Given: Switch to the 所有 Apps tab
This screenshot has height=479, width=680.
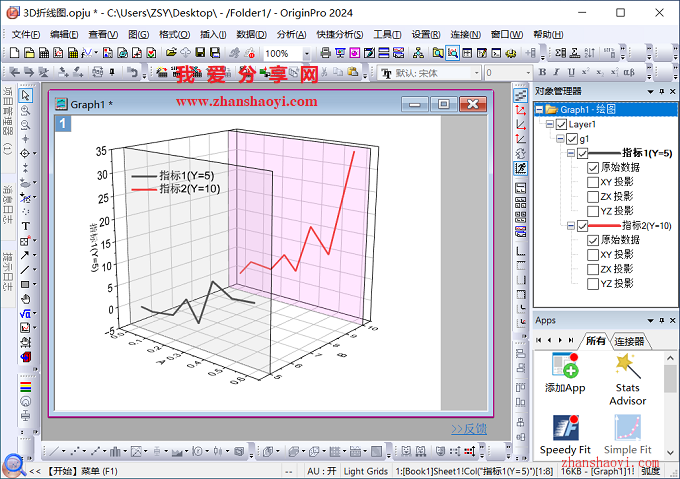Looking at the screenshot, I should coord(595,341).
